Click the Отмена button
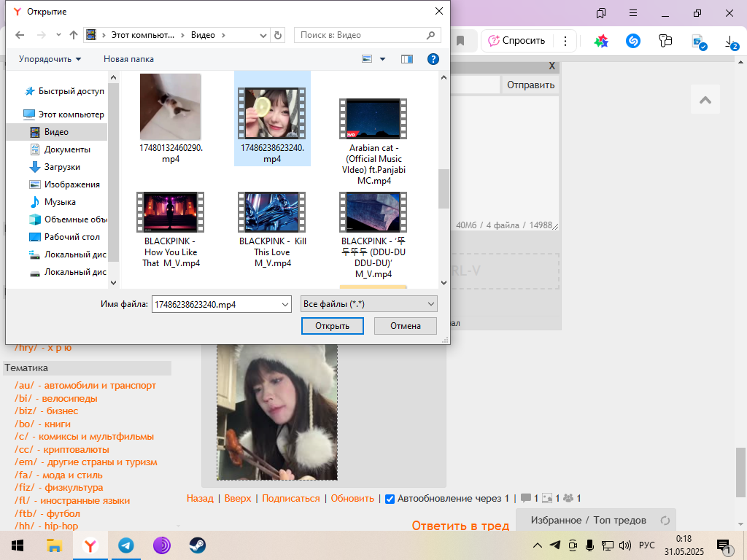 405,326
